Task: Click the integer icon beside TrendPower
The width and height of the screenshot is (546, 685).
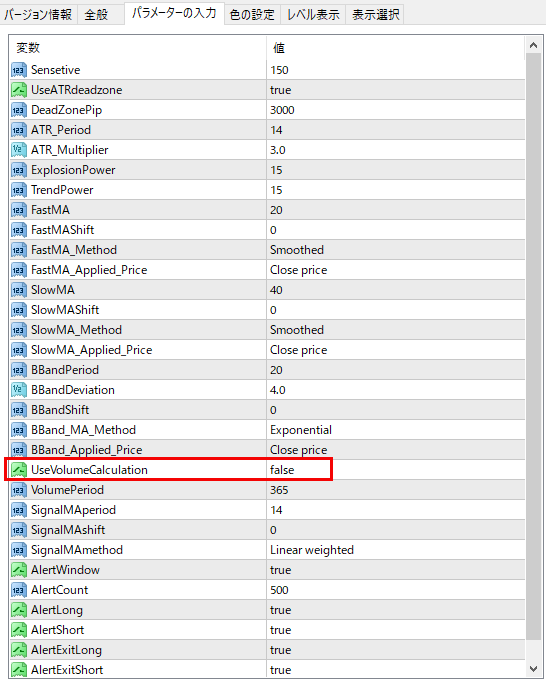Action: tap(19, 190)
